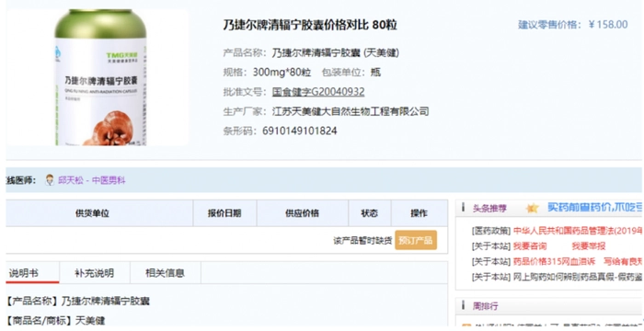Click the 头条推荐 section heading
This screenshot has width=644, height=331.
489,208
